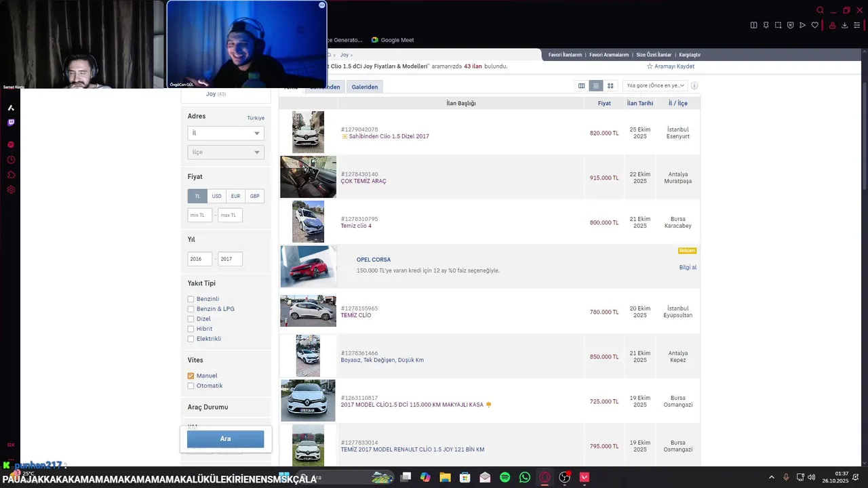The height and width of the screenshot is (488, 868).
Task: Click the max TL price field
Action: point(230,215)
